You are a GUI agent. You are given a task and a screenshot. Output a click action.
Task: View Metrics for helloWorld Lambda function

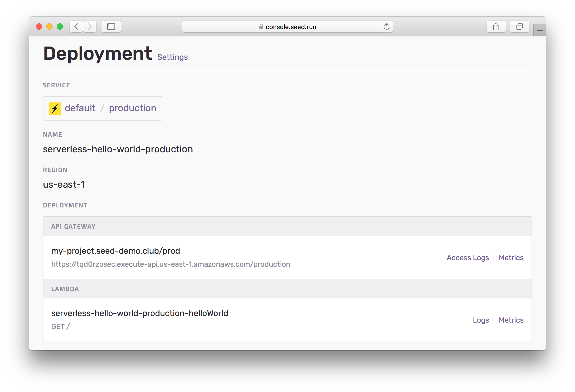coord(511,320)
